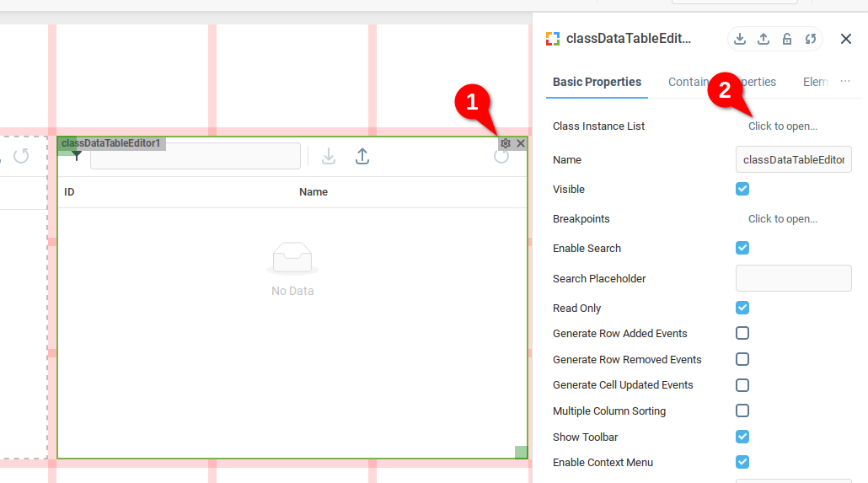Image resolution: width=868 pixels, height=483 pixels.
Task: Select the Basic Properties tab
Action: click(x=597, y=82)
